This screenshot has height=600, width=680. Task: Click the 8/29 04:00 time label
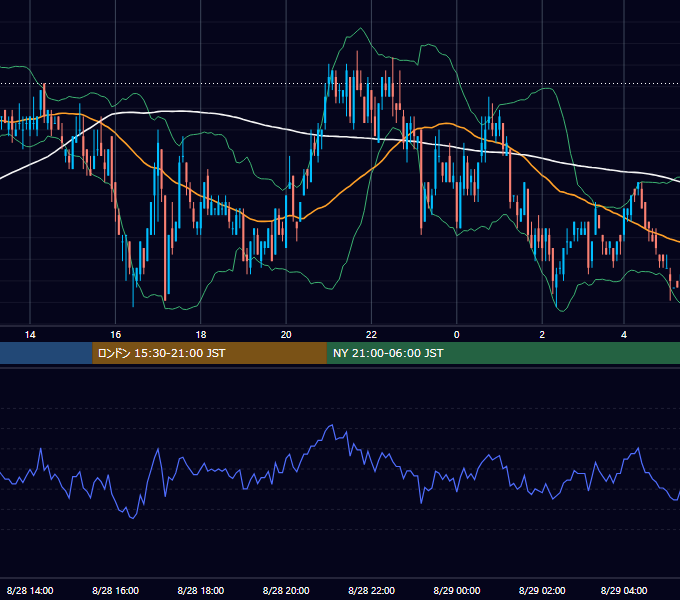pyautogui.click(x=624, y=590)
